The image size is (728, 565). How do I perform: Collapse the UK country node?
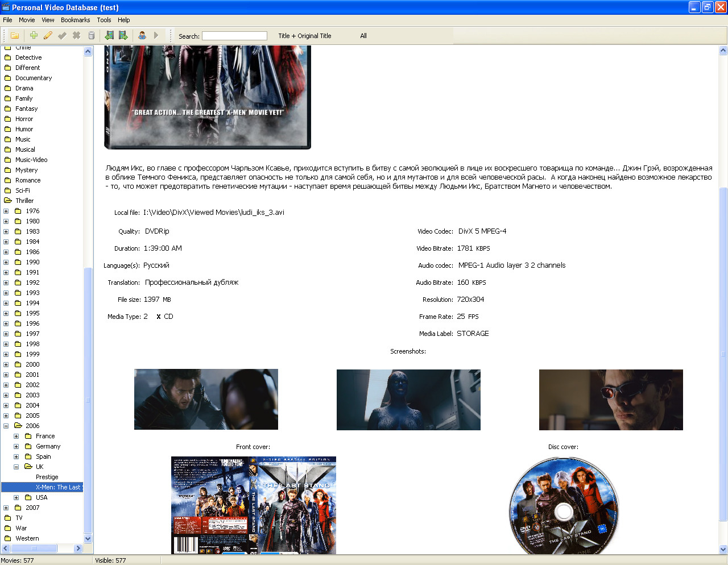click(x=16, y=467)
